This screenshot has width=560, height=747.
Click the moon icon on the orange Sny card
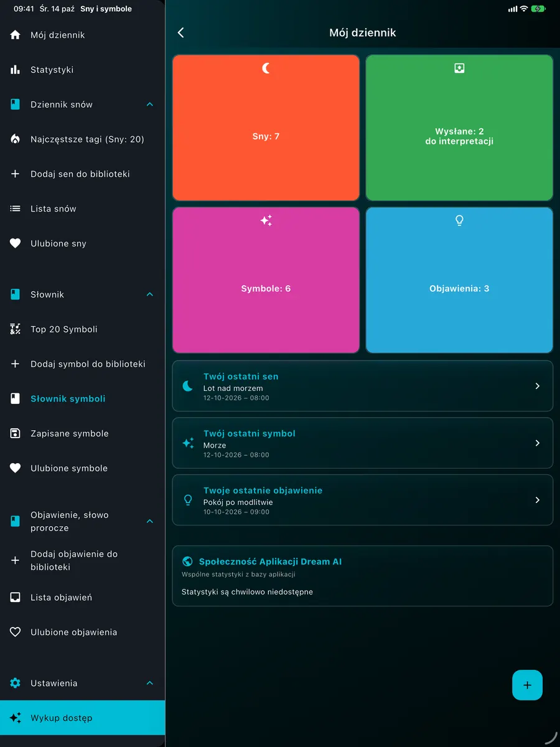tap(266, 68)
